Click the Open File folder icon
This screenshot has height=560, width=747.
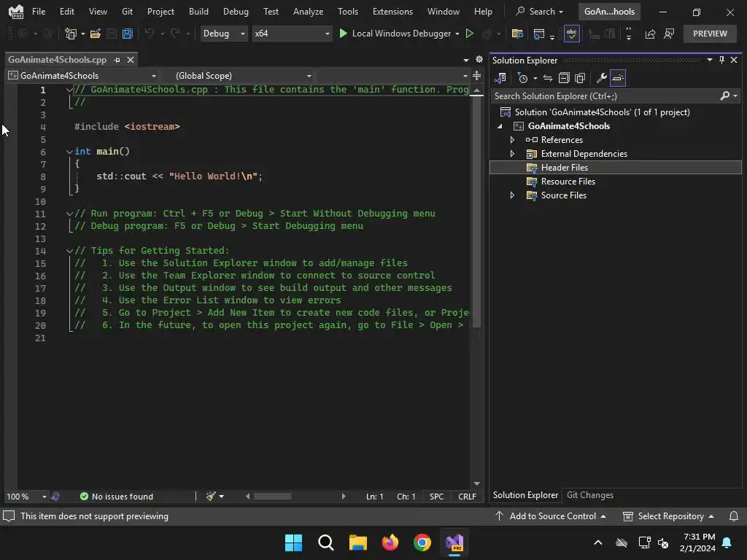96,34
